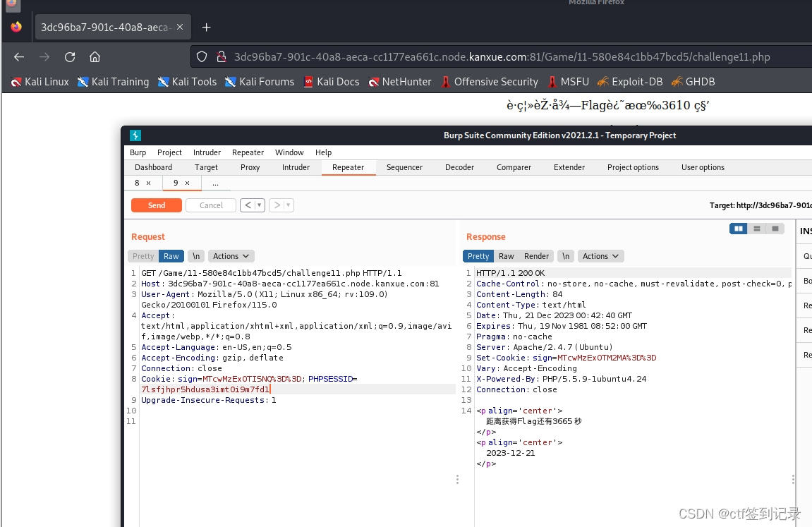This screenshot has width=812, height=527.
Task: Expand previous-history dropdown arrow
Action: pos(260,205)
